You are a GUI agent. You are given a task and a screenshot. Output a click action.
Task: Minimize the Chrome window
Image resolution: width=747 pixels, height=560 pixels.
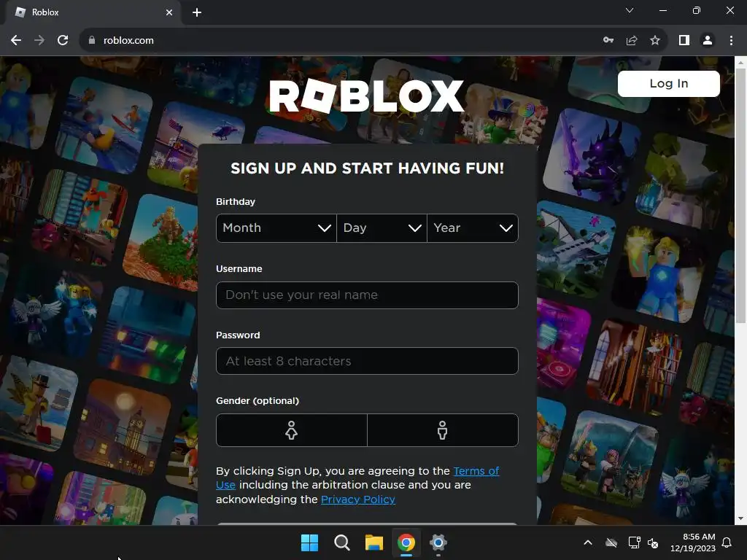pyautogui.click(x=662, y=10)
